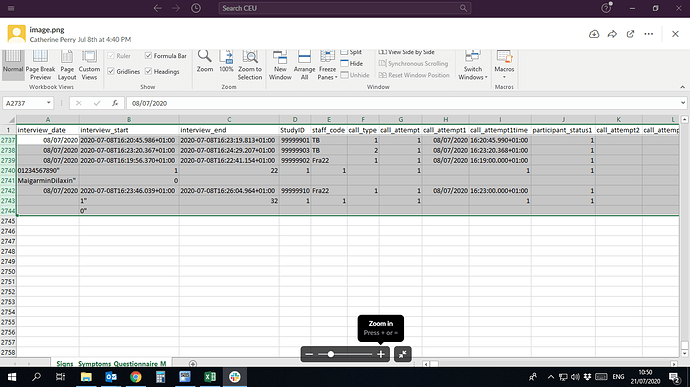
Task: Open Excel from taskbar
Action: tap(210, 377)
